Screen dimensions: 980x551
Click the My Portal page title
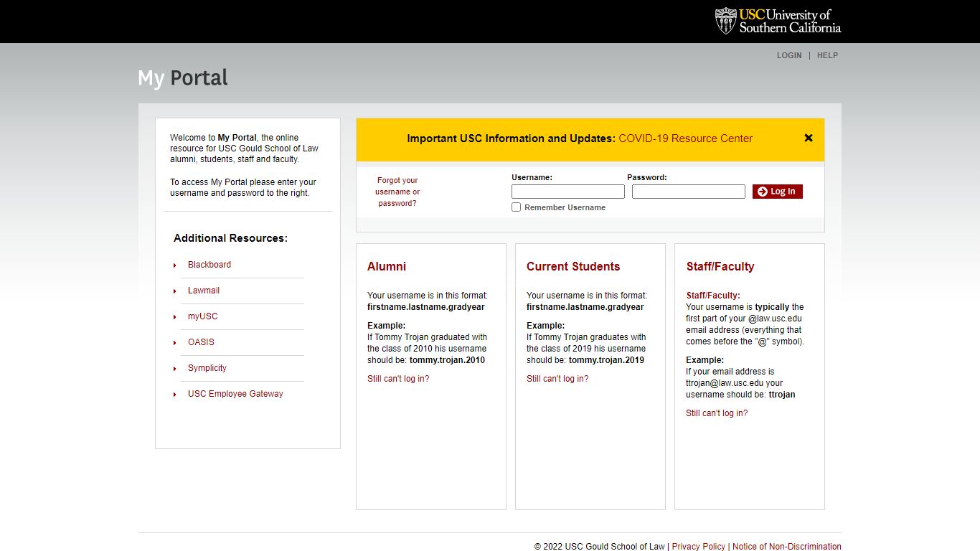tap(183, 77)
